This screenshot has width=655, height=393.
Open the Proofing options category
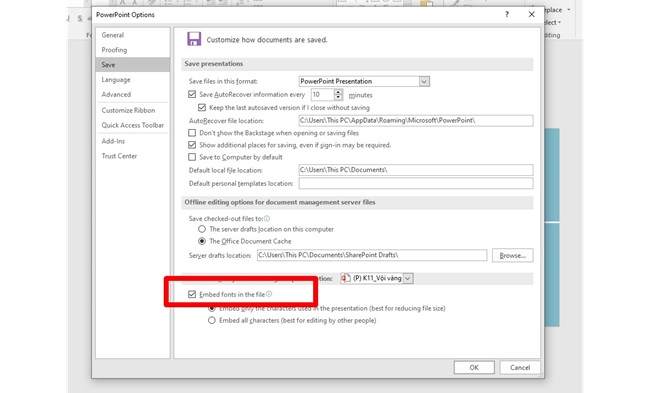click(114, 50)
